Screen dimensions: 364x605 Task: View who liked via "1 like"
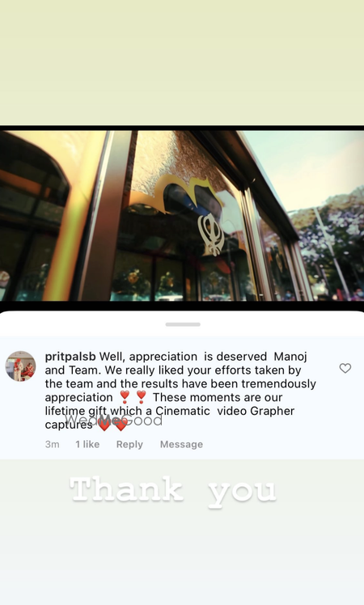coord(87,444)
